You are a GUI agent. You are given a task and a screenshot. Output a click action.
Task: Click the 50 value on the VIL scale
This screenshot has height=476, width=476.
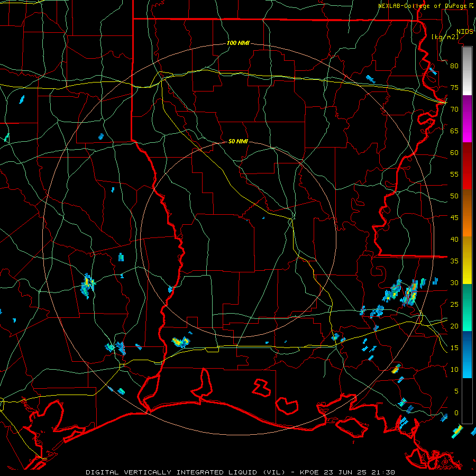coord(454,196)
